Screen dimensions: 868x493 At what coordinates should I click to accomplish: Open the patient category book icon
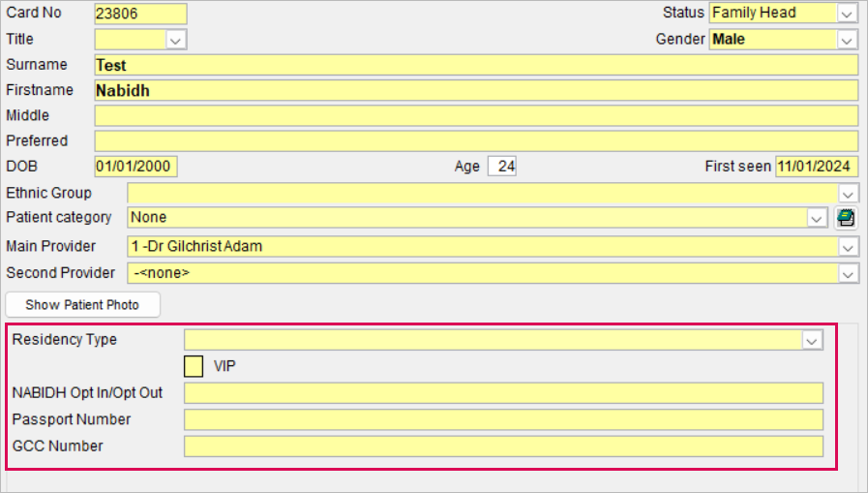[846, 218]
